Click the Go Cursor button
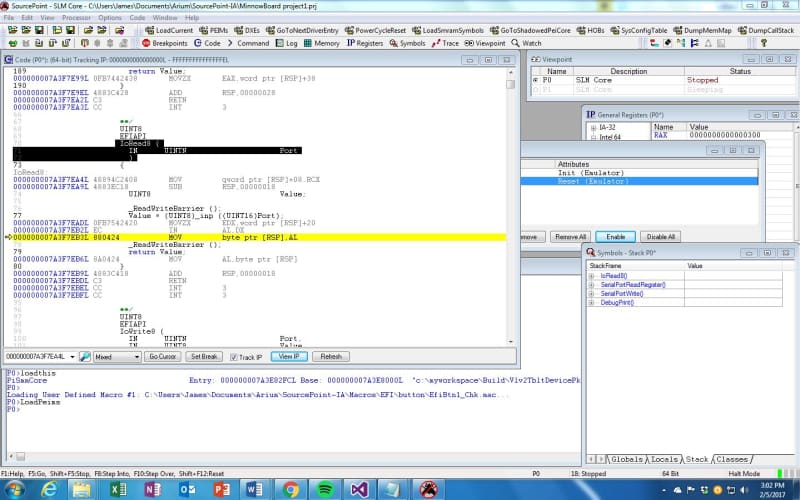The height and width of the screenshot is (500, 800). 162,357
